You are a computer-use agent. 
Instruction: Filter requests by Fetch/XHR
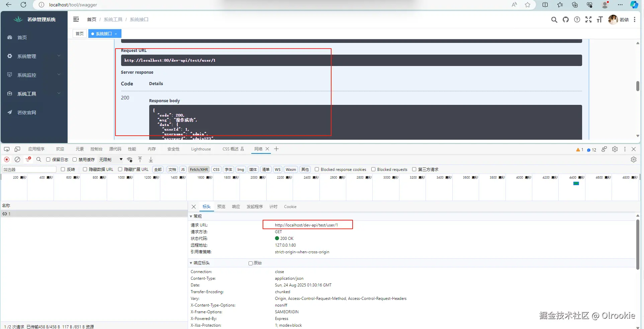coord(199,169)
